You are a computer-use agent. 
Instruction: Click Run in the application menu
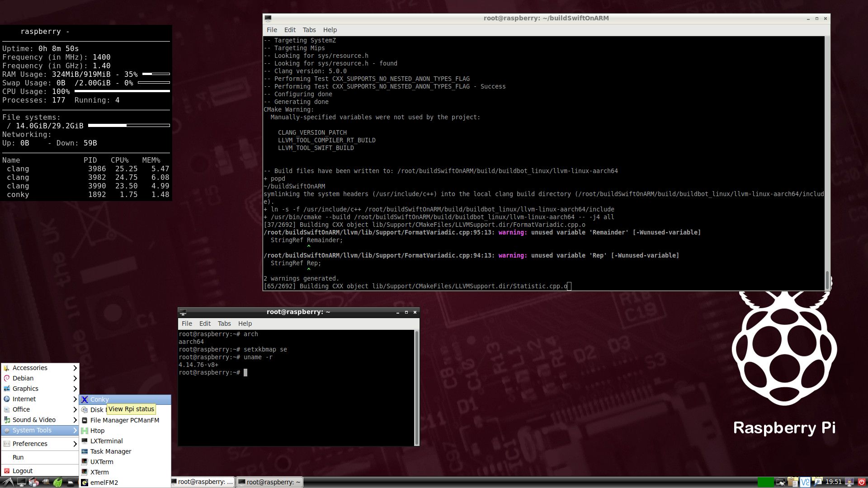18,457
